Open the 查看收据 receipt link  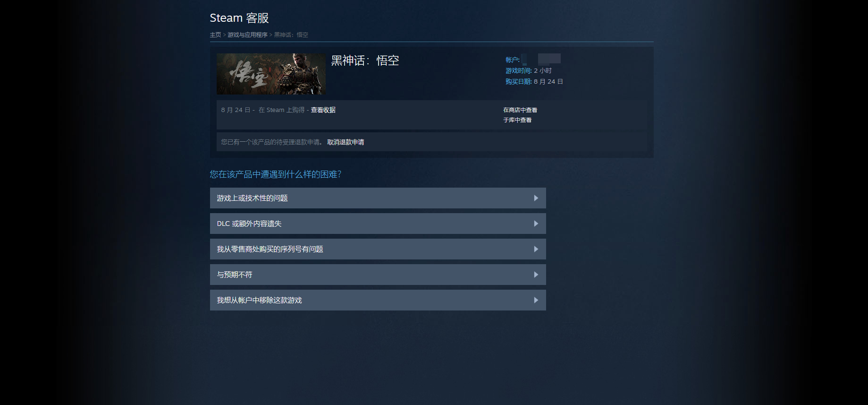[x=323, y=110]
